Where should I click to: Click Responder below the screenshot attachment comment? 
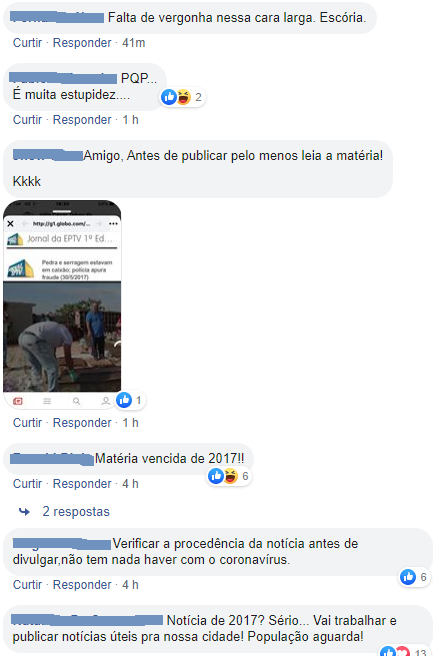[x=82, y=423]
